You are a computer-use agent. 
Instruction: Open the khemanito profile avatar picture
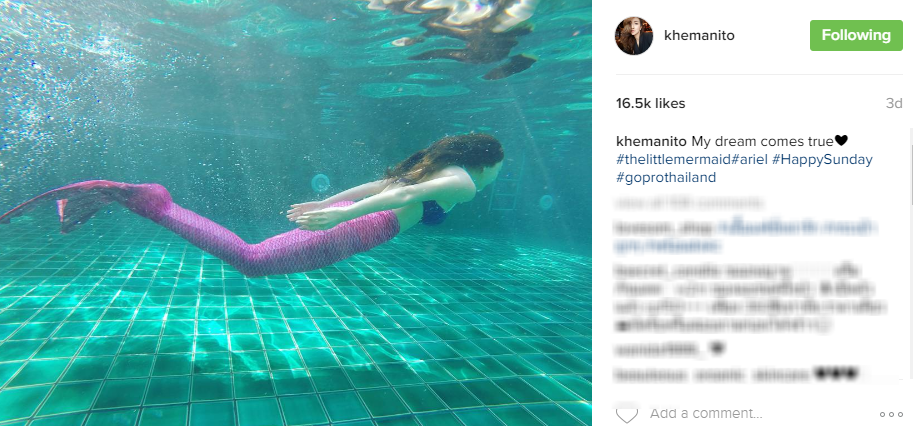click(x=634, y=36)
